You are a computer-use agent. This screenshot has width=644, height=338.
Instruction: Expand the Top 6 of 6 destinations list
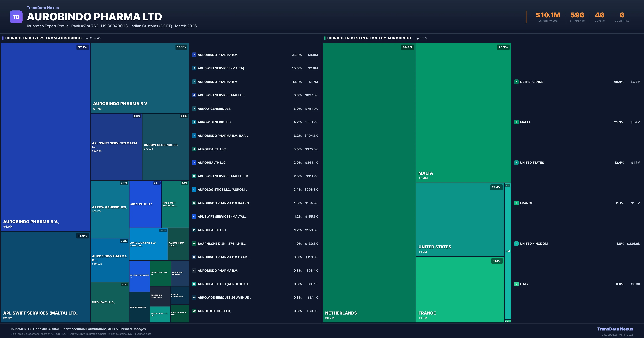[420, 38]
